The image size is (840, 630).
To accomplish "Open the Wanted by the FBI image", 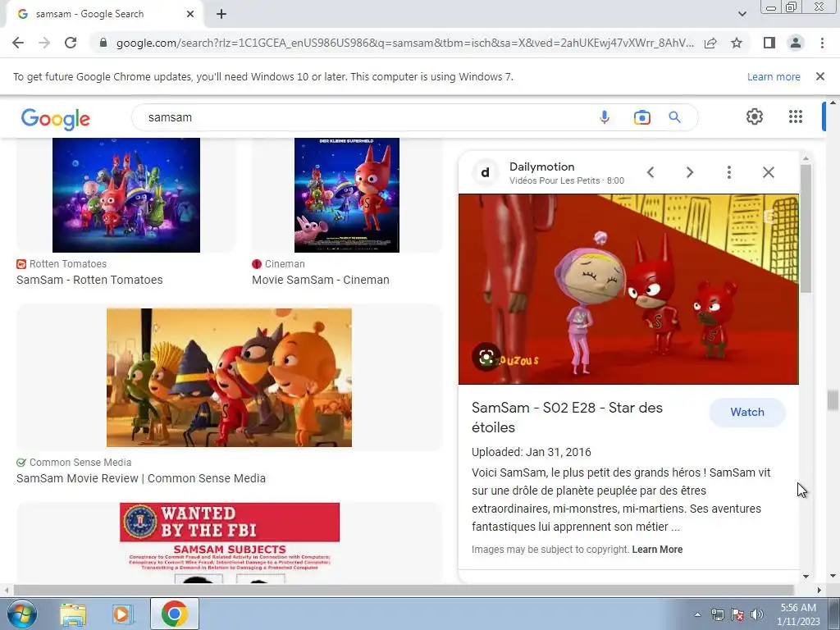I will coord(230,542).
